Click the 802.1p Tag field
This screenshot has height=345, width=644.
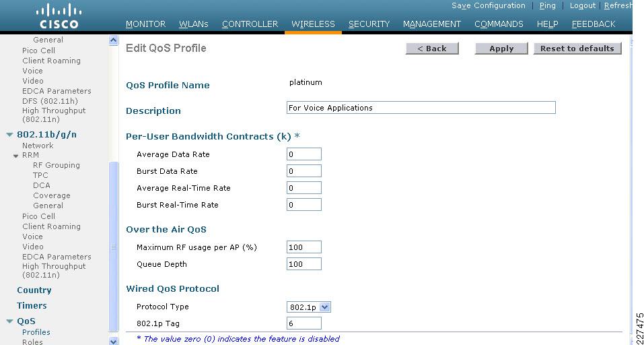[304, 323]
